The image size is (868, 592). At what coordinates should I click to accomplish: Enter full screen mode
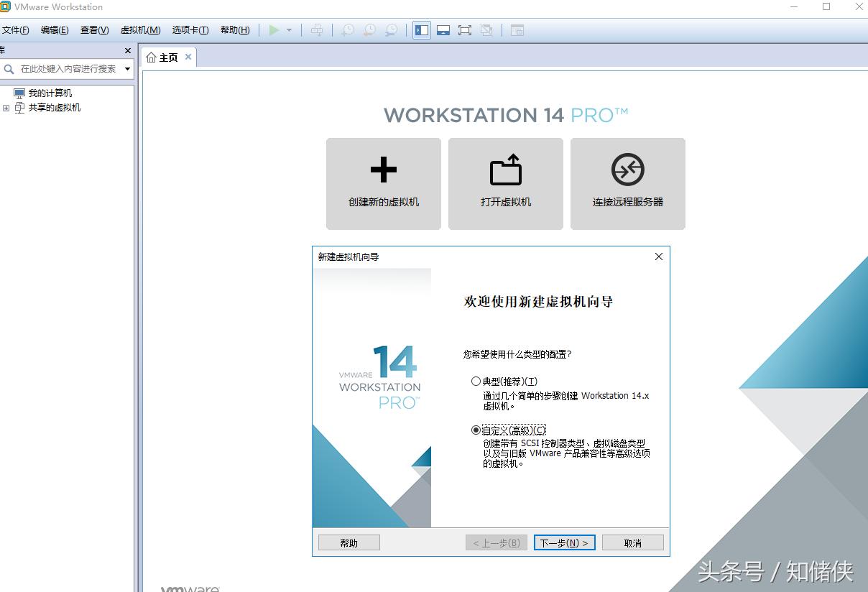tap(465, 30)
